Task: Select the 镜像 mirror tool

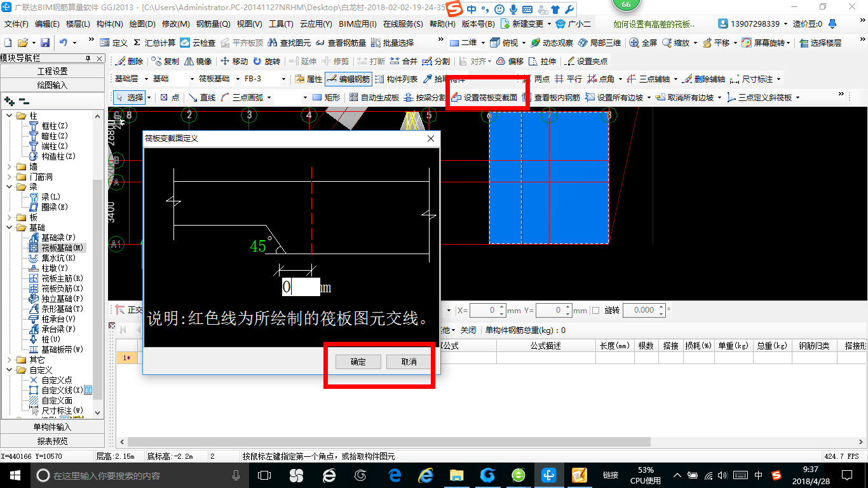Action: pyautogui.click(x=198, y=62)
